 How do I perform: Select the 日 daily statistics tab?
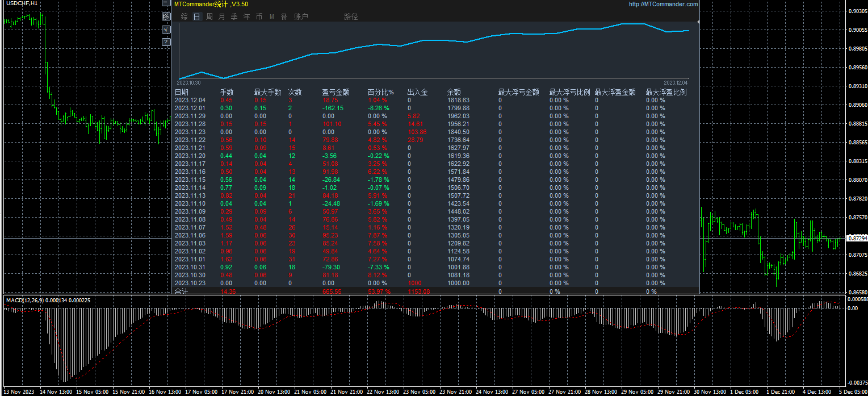[196, 17]
